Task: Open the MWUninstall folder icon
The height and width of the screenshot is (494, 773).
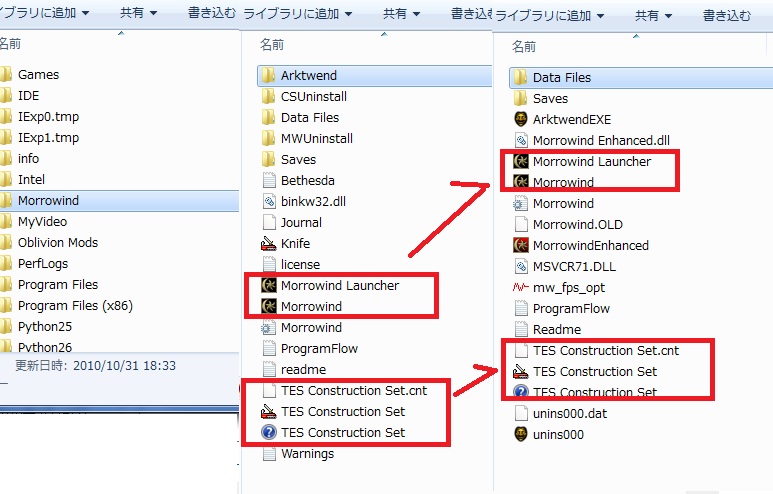Action: (269, 139)
